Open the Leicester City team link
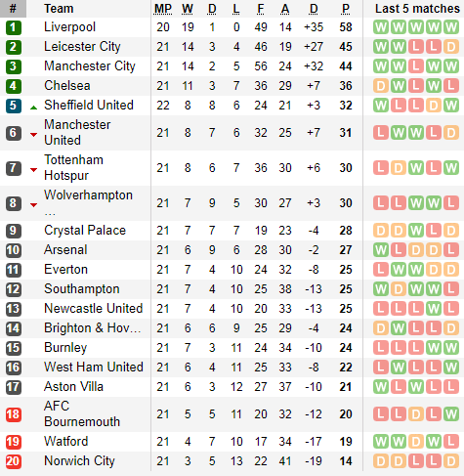 (x=82, y=47)
